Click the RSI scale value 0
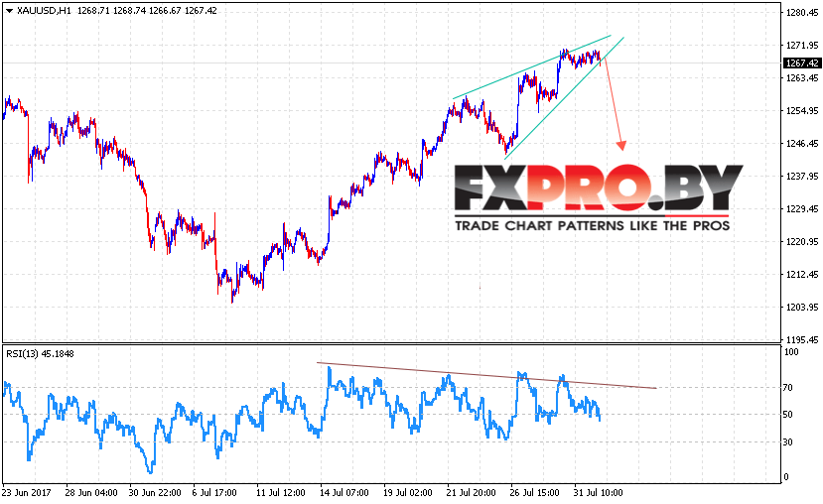 (785, 477)
